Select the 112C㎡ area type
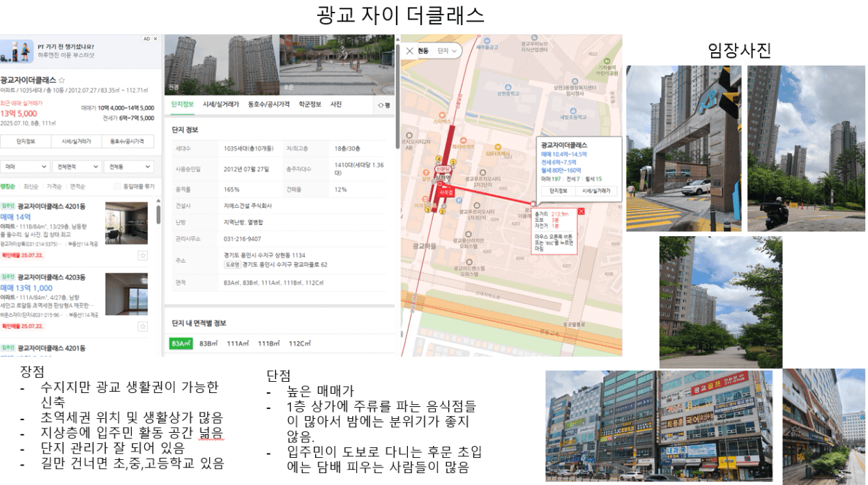 (x=301, y=344)
